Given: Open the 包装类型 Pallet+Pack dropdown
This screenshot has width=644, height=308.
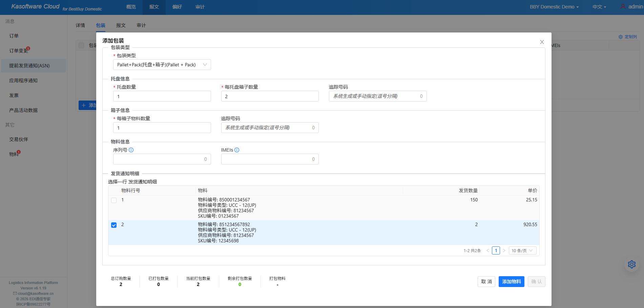Looking at the screenshot, I should (162, 65).
